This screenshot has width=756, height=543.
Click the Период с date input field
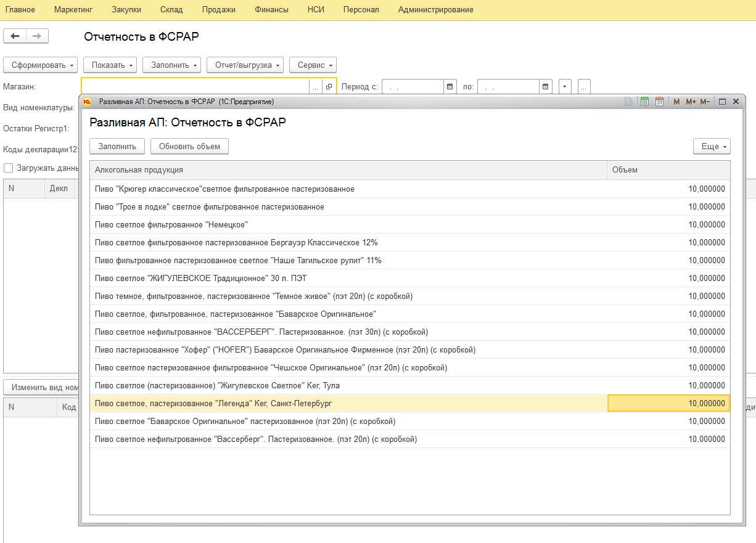413,87
